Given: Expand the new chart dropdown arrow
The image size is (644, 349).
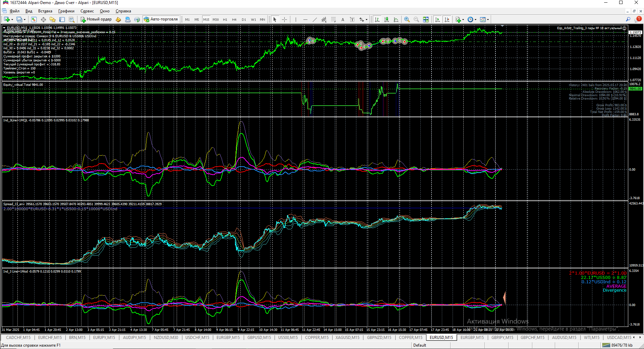Looking at the screenshot, I should (x=12, y=19).
